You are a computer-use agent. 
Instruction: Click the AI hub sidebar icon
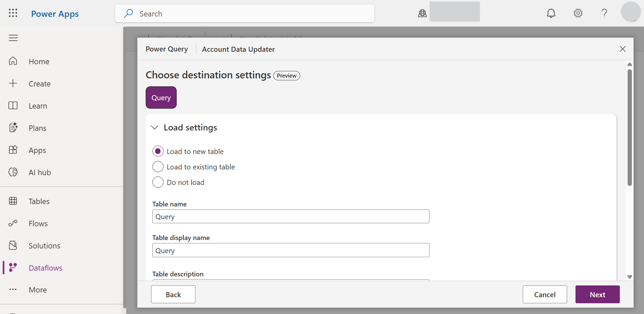click(13, 172)
